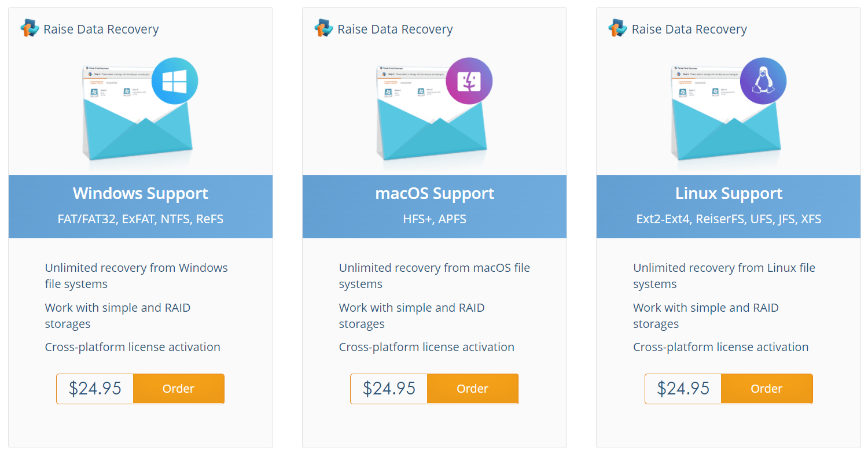The image size is (868, 454).
Task: Click the macOS Finder icon on middle card
Action: (x=469, y=80)
